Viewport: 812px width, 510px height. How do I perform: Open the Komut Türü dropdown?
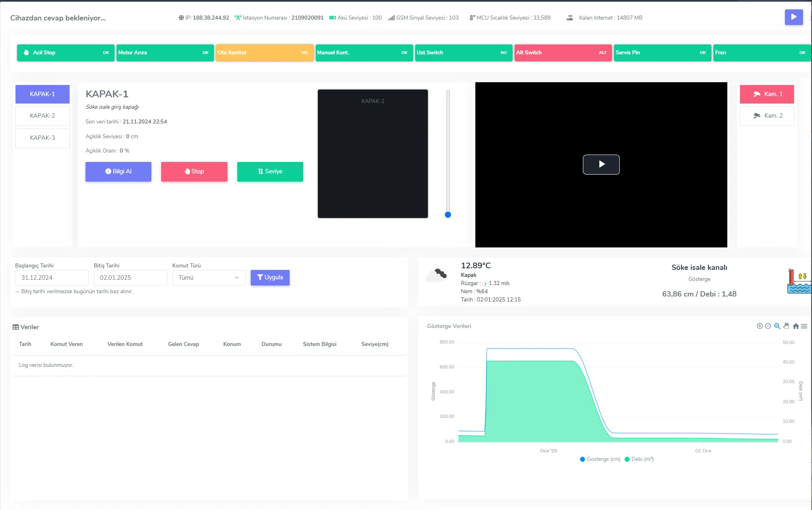coord(209,278)
